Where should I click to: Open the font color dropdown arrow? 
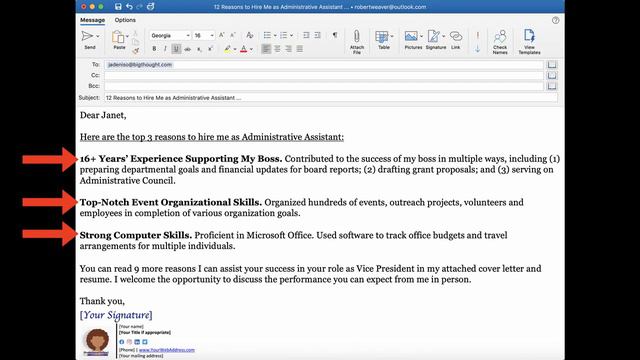(251, 49)
